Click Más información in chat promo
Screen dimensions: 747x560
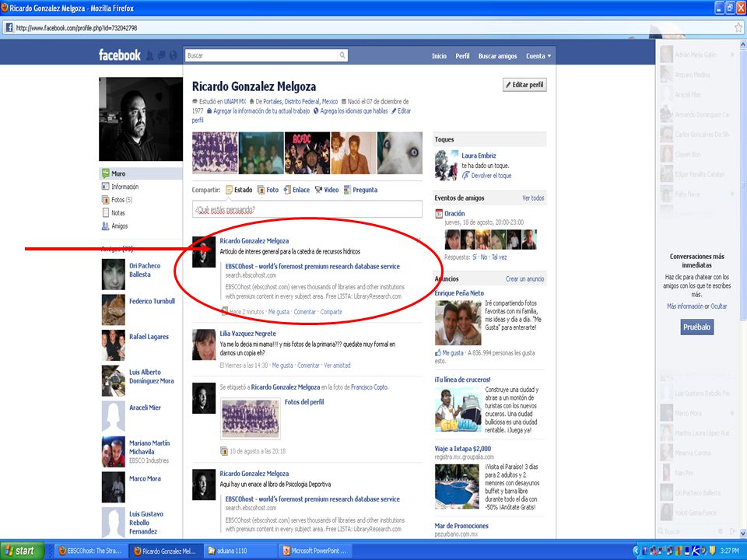(685, 306)
